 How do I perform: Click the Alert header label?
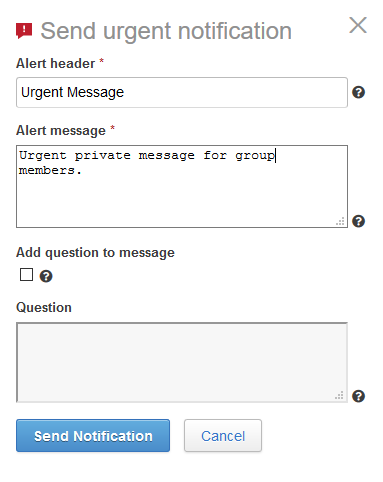(56, 63)
